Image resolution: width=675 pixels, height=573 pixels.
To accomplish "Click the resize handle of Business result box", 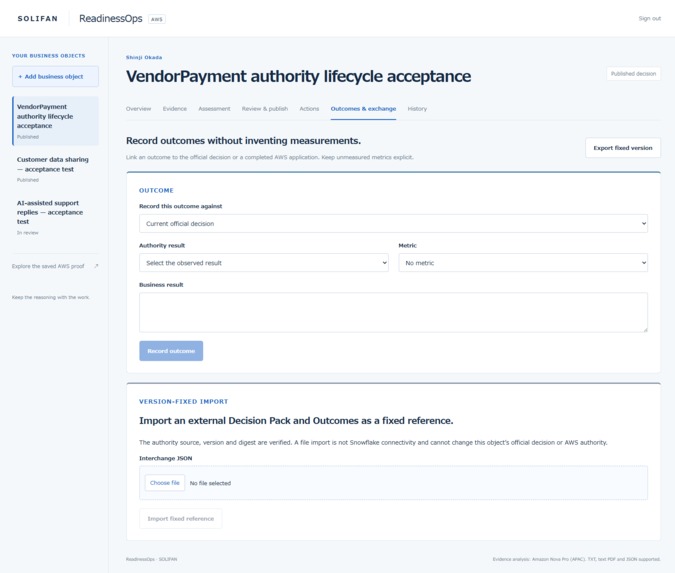I will coord(645,330).
